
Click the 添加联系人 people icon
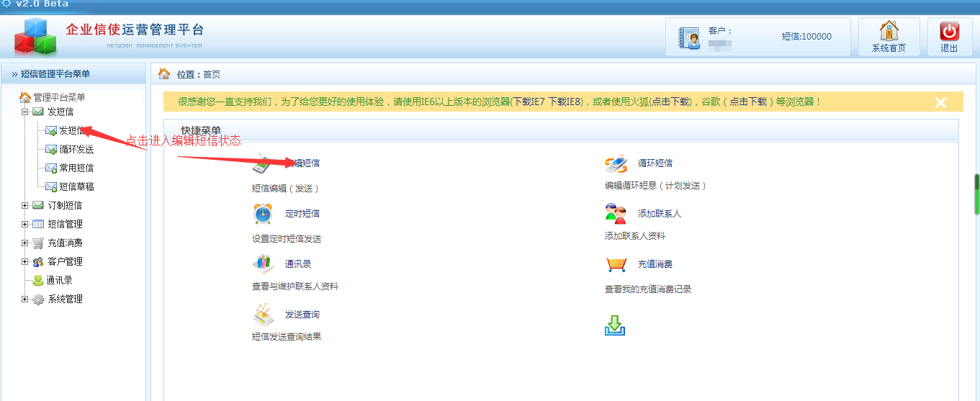(x=616, y=214)
